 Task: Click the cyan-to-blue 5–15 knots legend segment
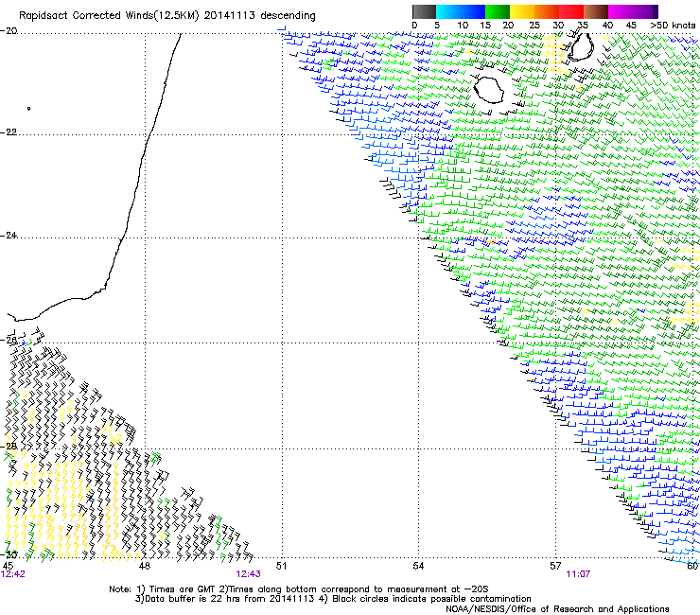(461, 11)
